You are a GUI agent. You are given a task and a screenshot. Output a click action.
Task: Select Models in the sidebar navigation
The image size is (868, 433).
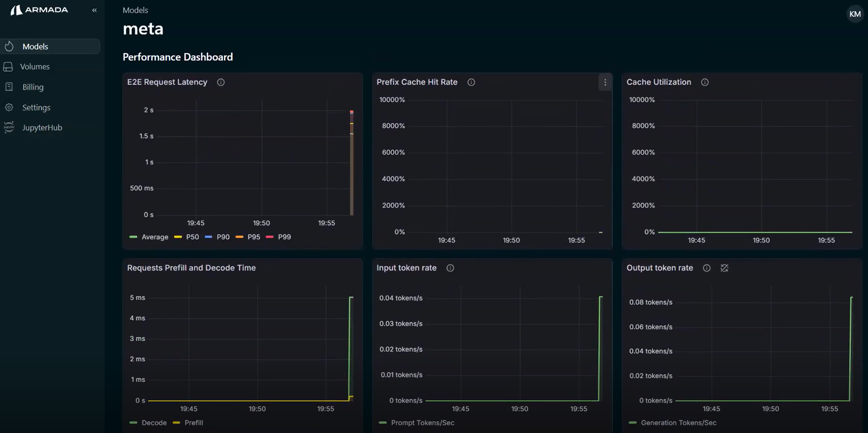(35, 46)
